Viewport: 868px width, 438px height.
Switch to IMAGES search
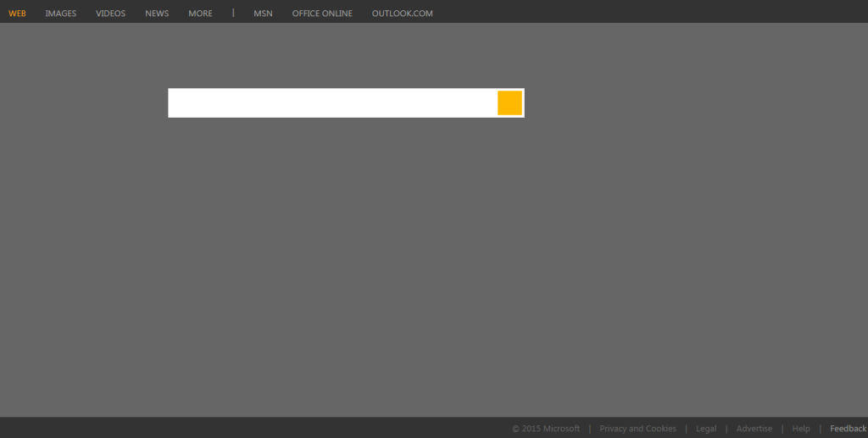click(61, 14)
